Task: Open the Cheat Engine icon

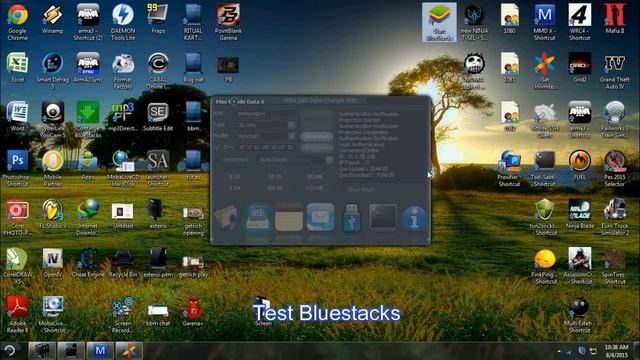Action: click(x=88, y=262)
